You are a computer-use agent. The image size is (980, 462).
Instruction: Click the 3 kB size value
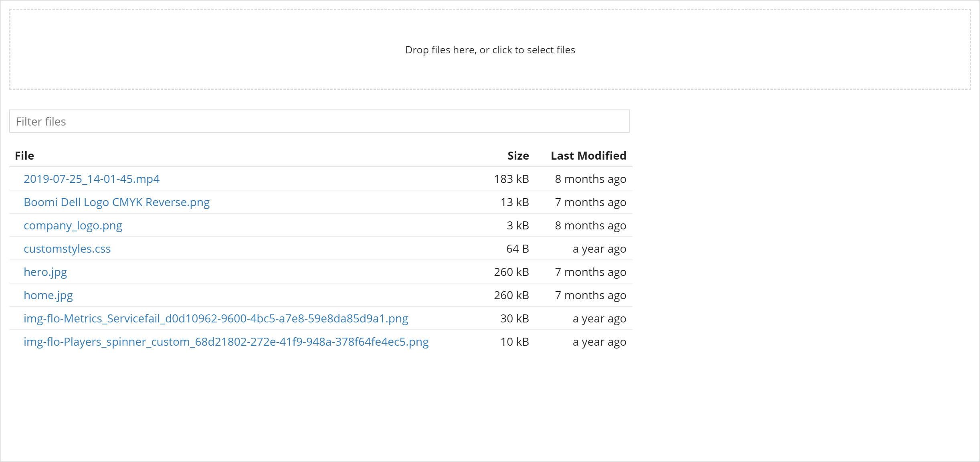pos(517,226)
